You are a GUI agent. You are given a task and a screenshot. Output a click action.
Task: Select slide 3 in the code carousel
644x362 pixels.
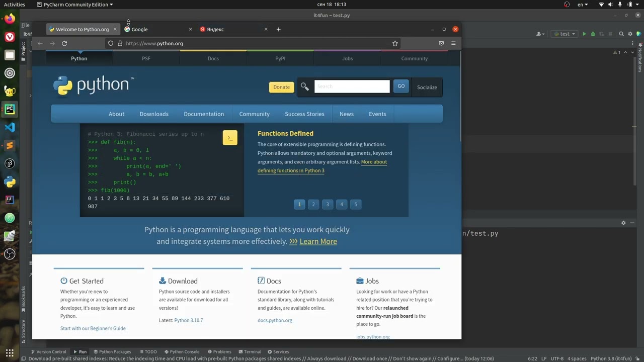(x=328, y=204)
